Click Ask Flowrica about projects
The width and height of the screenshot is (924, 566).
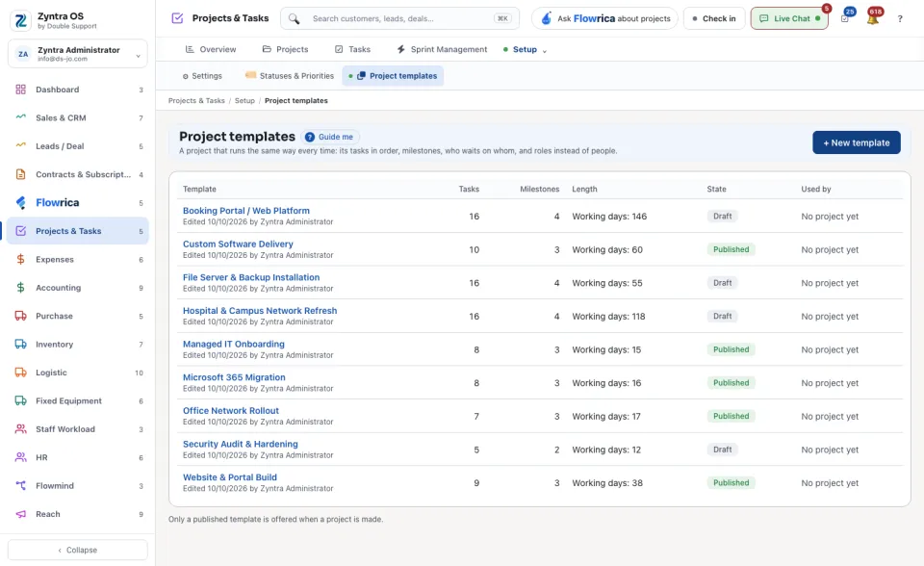(604, 19)
